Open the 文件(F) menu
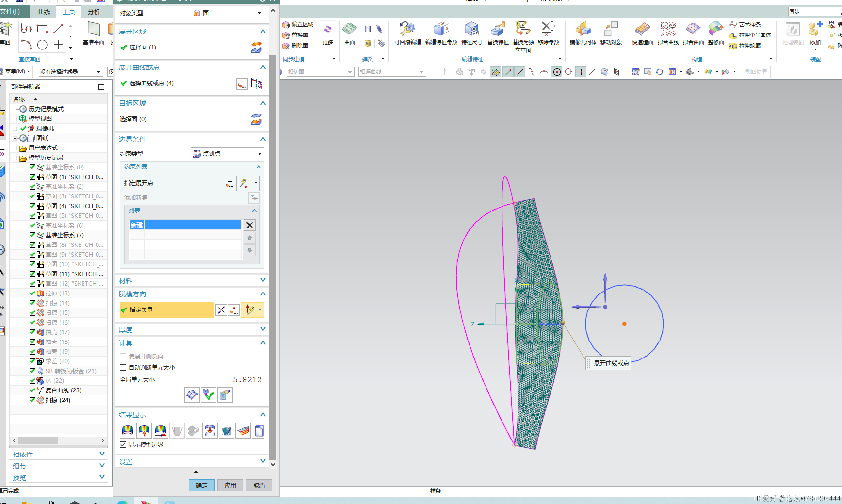This screenshot has height=504, width=842. click(11, 12)
